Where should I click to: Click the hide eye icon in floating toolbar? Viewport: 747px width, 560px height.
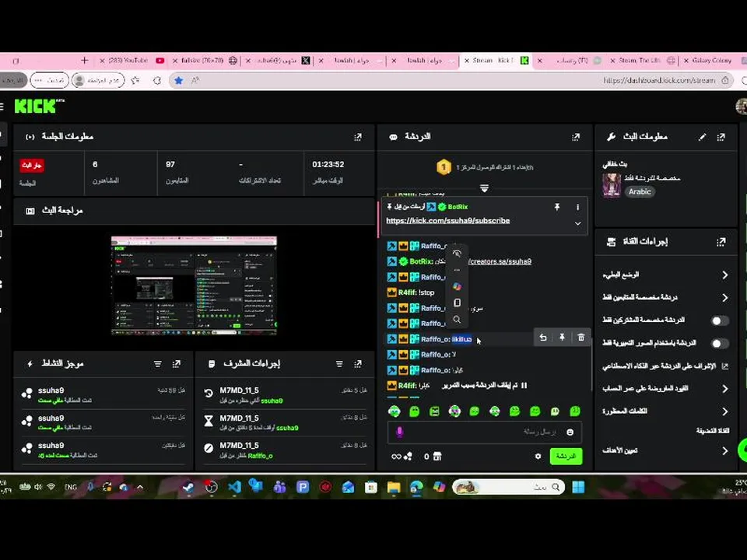[x=457, y=254]
